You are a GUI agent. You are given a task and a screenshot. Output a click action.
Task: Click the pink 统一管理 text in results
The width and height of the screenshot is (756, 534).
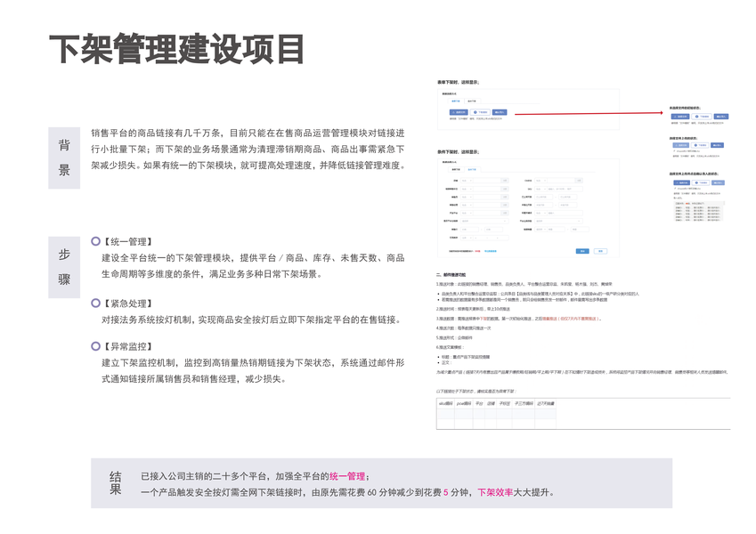347,476
